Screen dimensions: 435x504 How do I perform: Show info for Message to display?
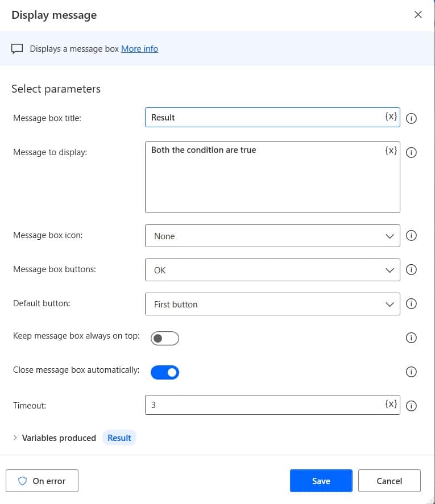(x=411, y=152)
